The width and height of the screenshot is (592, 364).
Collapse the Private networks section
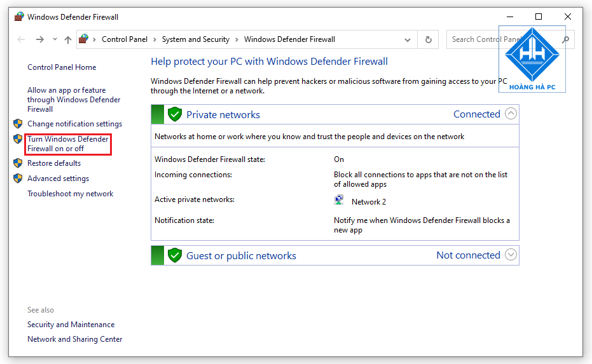[511, 114]
